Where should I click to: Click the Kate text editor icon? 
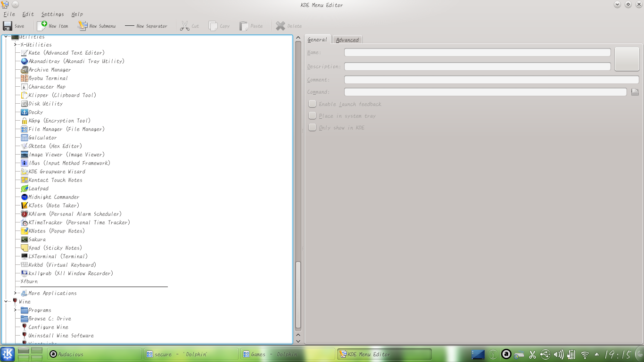(x=25, y=53)
